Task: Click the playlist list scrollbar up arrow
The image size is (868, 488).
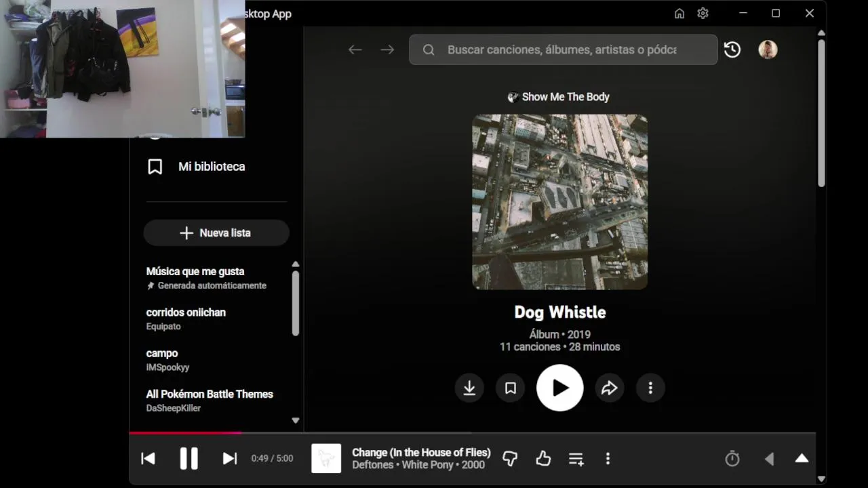Action: (x=295, y=264)
